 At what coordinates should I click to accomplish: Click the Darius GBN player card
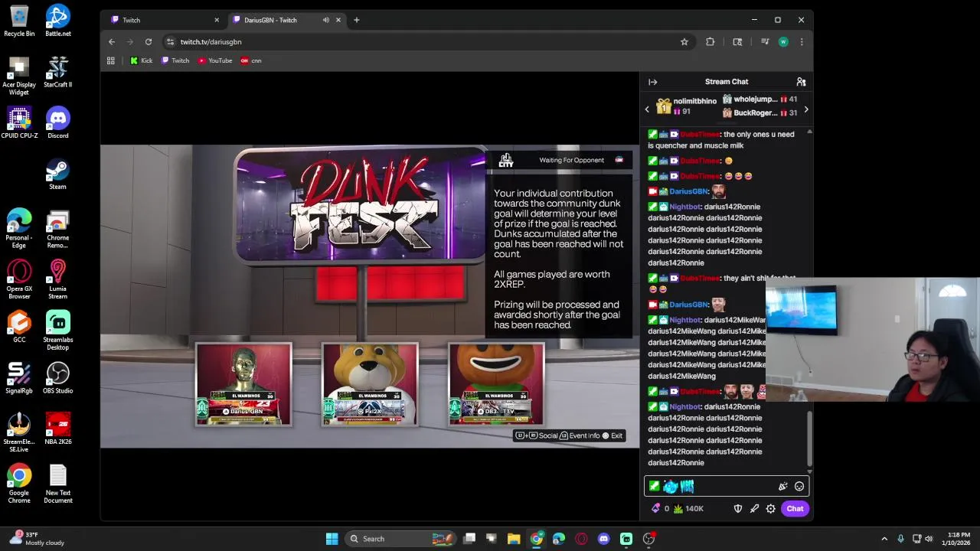coord(243,384)
